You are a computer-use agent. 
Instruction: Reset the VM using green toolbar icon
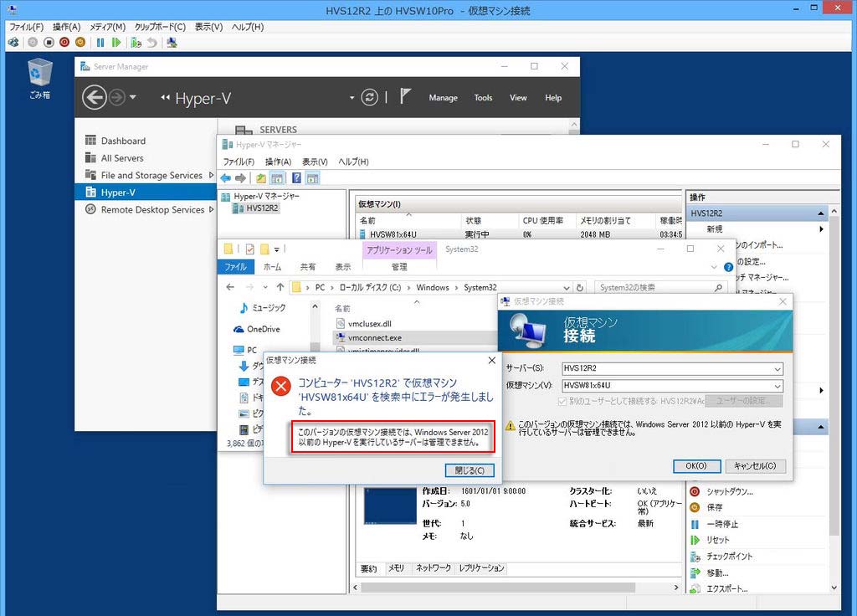pyautogui.click(x=115, y=42)
